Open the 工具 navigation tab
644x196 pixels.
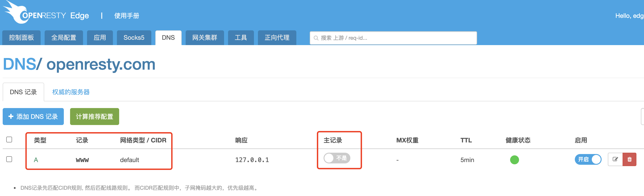[x=241, y=38]
